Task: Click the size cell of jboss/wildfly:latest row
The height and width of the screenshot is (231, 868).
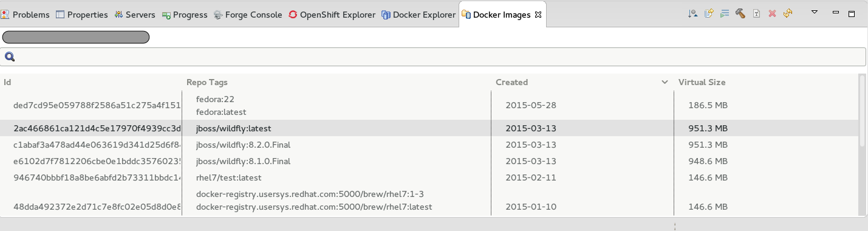Action: coord(708,128)
